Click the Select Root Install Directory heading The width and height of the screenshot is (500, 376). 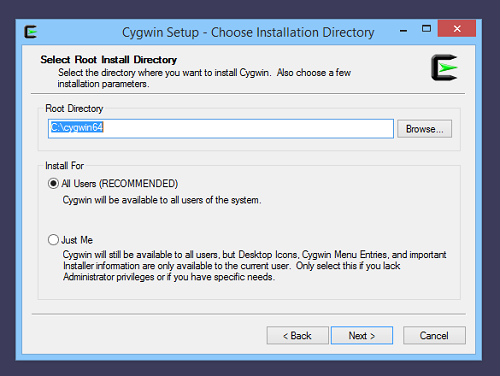click(x=109, y=60)
